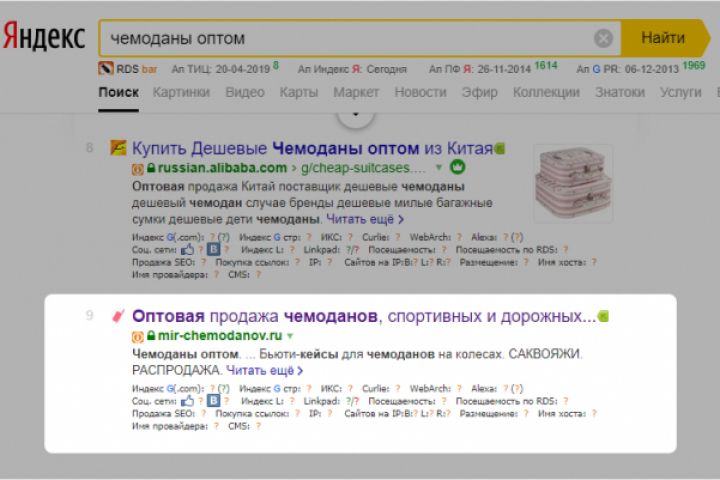The height and width of the screenshot is (480, 720).
Task: Click the green tag icon after дорожных... title
Action: pyautogui.click(x=603, y=316)
